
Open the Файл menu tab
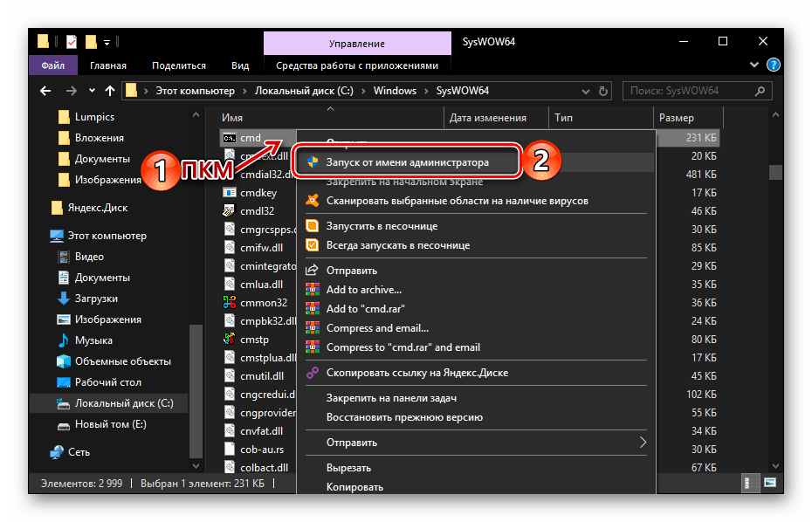[52, 65]
